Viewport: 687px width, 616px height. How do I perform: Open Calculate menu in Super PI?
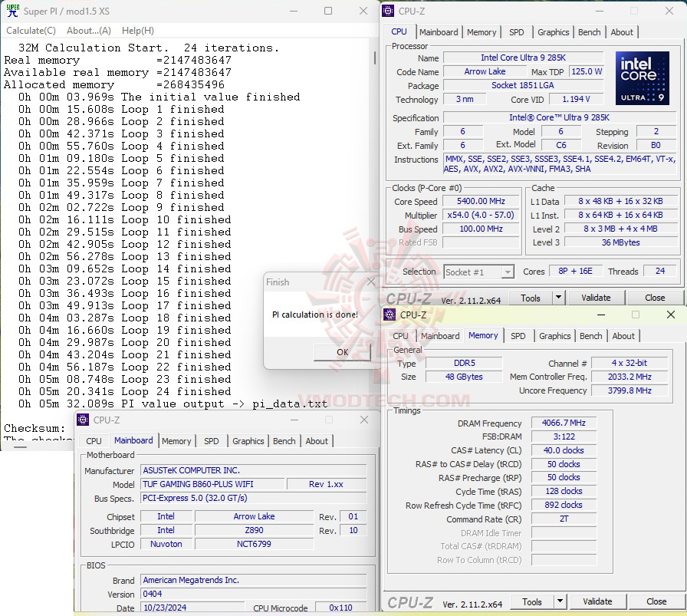pyautogui.click(x=31, y=31)
